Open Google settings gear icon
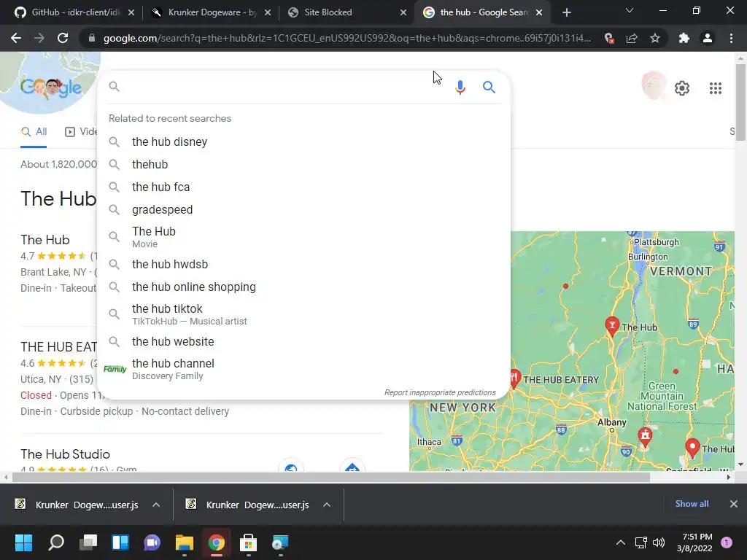 pyautogui.click(x=682, y=88)
